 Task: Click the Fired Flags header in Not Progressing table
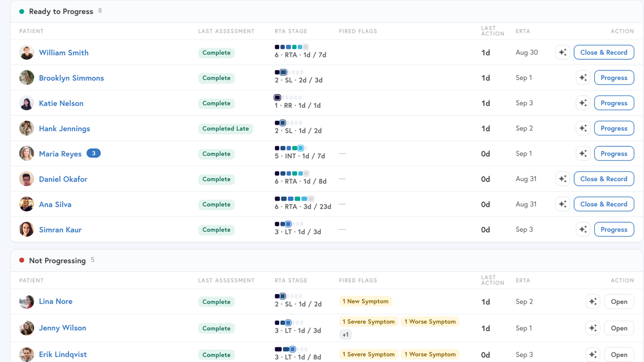pyautogui.click(x=358, y=281)
